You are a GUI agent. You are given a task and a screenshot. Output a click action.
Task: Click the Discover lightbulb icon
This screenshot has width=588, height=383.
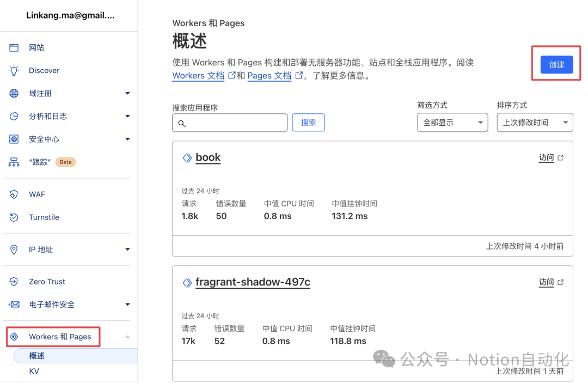(x=14, y=70)
